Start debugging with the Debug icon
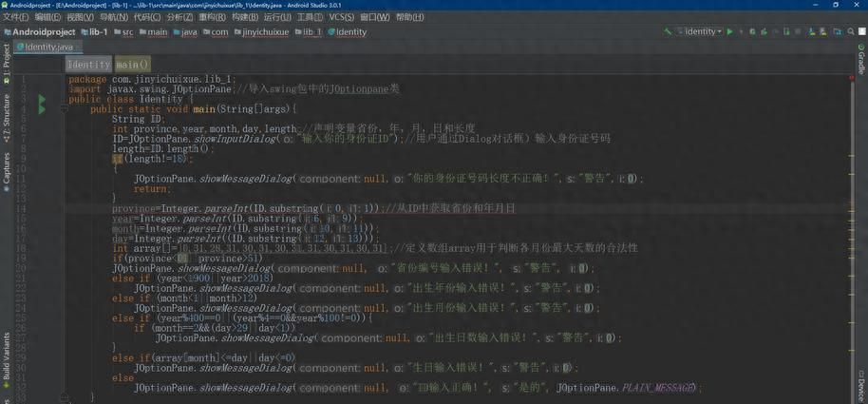 (x=752, y=32)
